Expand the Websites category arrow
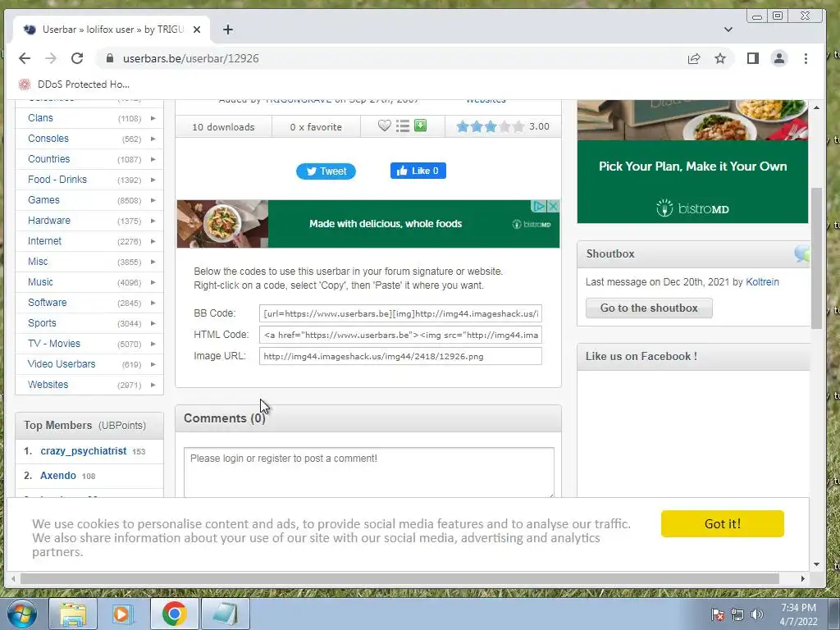Image resolution: width=840 pixels, height=630 pixels. (x=153, y=386)
